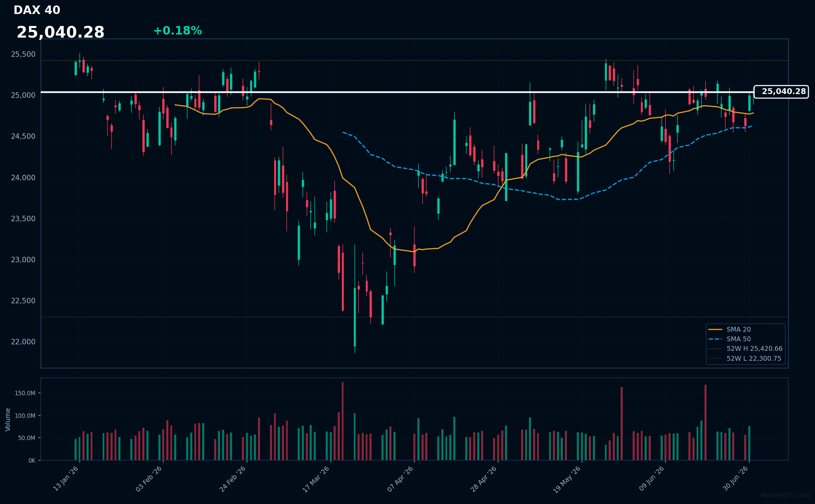The image size is (815, 504).
Task: Select the 52W L 22,300.75 legend entry
Action: coord(745,359)
